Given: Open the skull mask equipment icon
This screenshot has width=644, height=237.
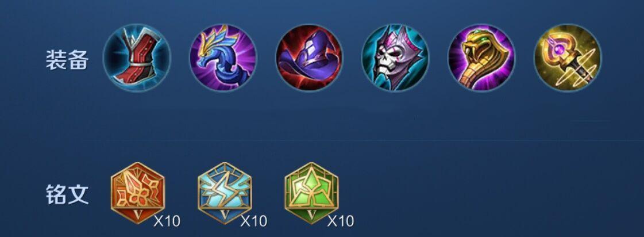Looking at the screenshot, I should [395, 58].
